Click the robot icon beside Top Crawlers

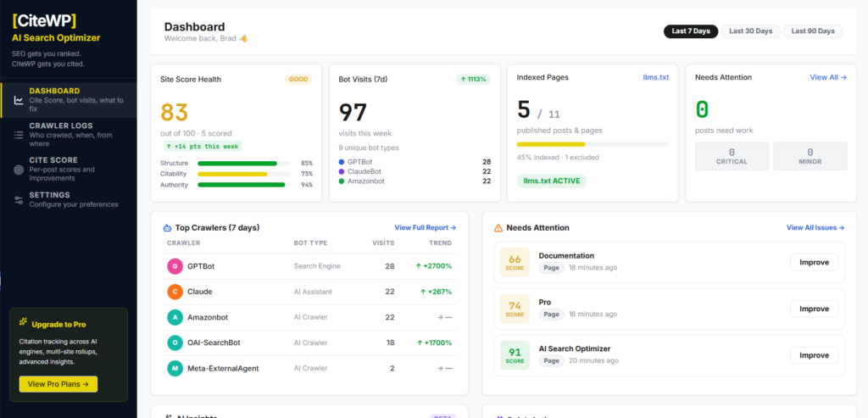167,227
